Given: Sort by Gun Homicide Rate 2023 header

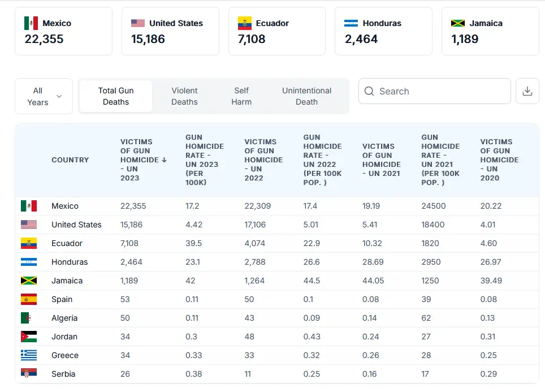Looking at the screenshot, I should (x=204, y=160).
